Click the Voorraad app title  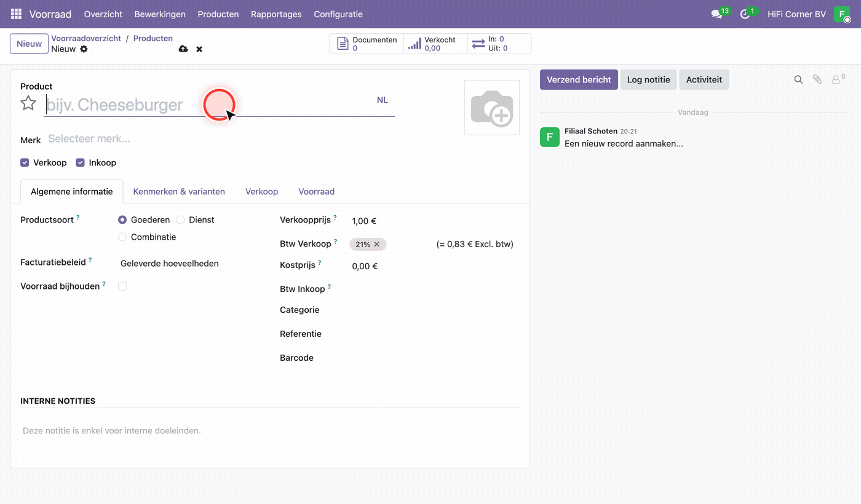pyautogui.click(x=50, y=14)
